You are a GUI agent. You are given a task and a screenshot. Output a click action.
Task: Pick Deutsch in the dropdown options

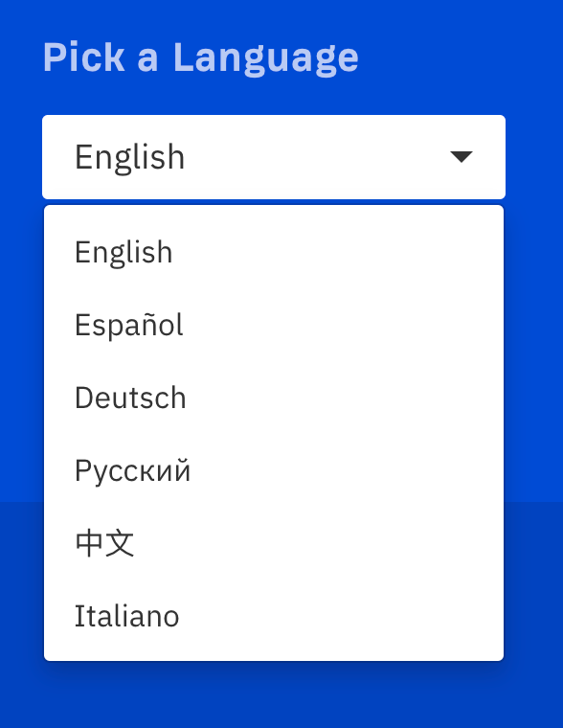[x=274, y=398]
